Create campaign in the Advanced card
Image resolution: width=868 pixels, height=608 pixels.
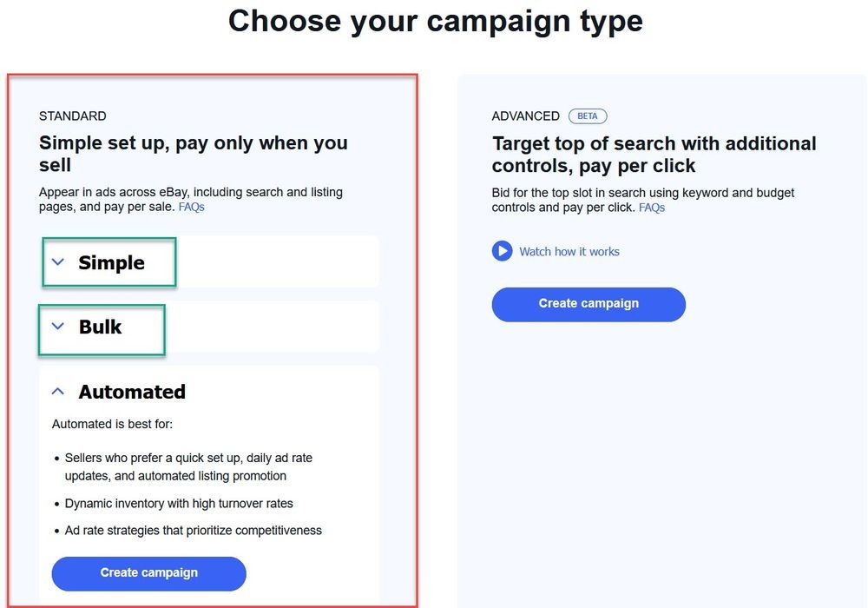(x=589, y=304)
